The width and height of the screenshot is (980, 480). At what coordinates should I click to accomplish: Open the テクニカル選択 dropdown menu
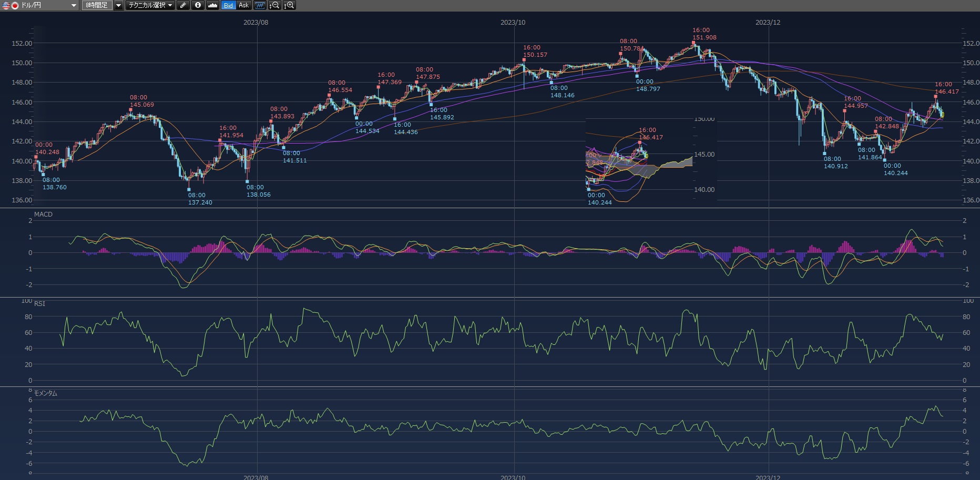150,5
